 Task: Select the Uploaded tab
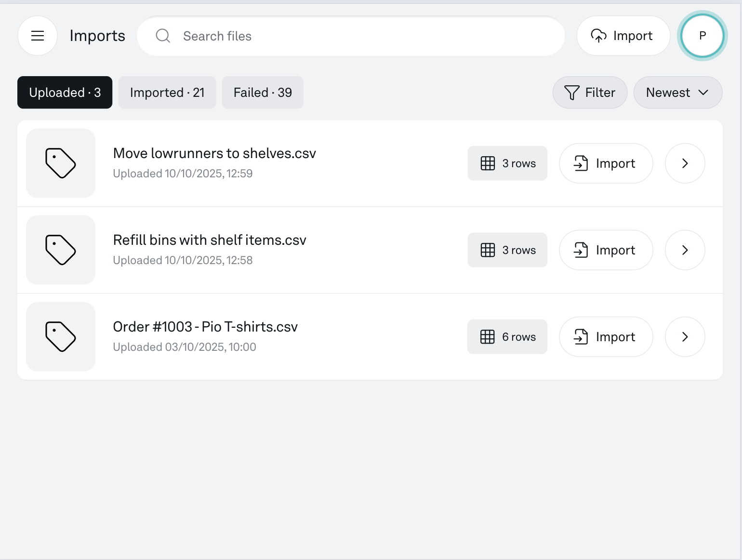65,93
